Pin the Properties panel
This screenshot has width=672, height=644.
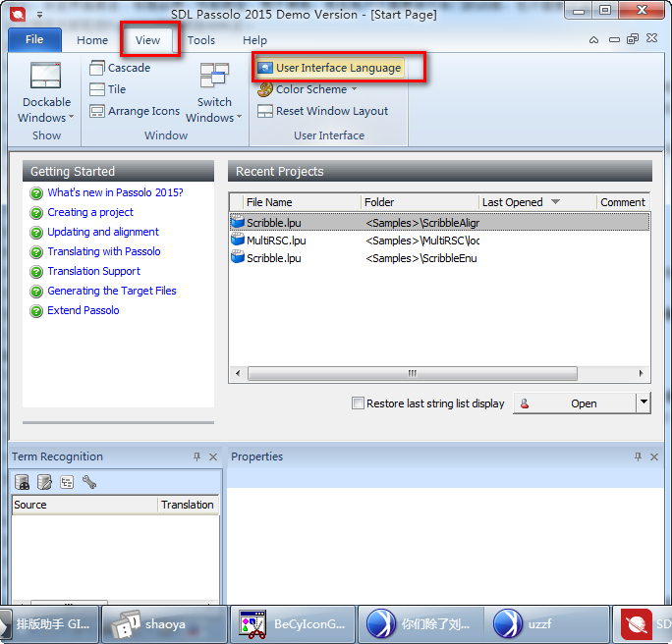tap(638, 456)
